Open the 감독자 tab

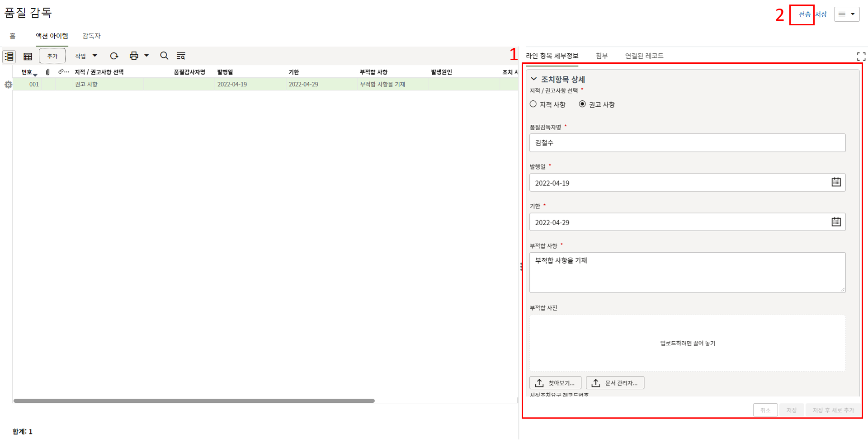coord(91,36)
